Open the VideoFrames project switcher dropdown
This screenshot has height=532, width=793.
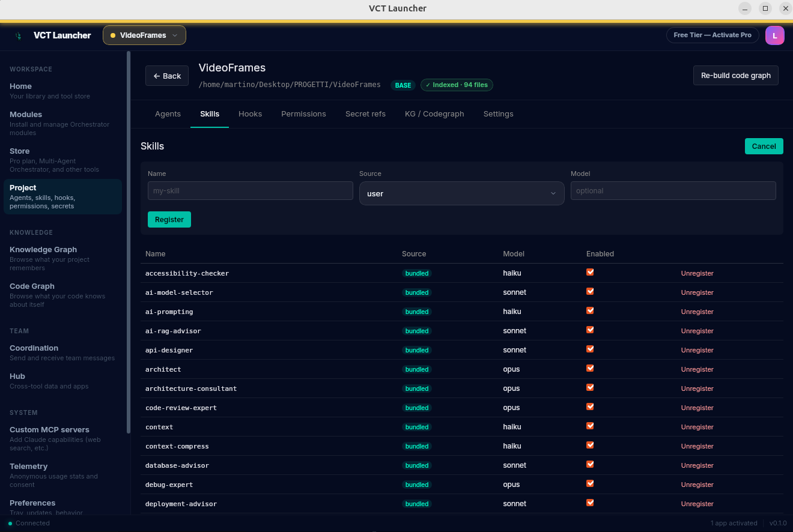click(x=144, y=35)
